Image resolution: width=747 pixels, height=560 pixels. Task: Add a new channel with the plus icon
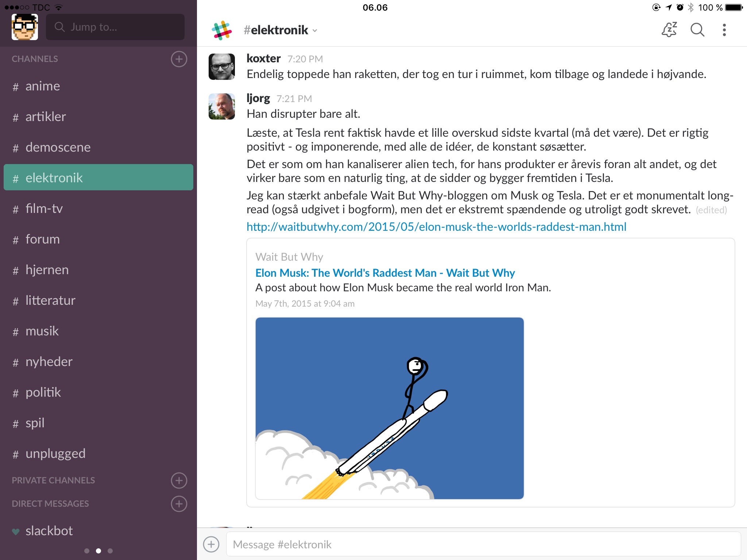179,59
